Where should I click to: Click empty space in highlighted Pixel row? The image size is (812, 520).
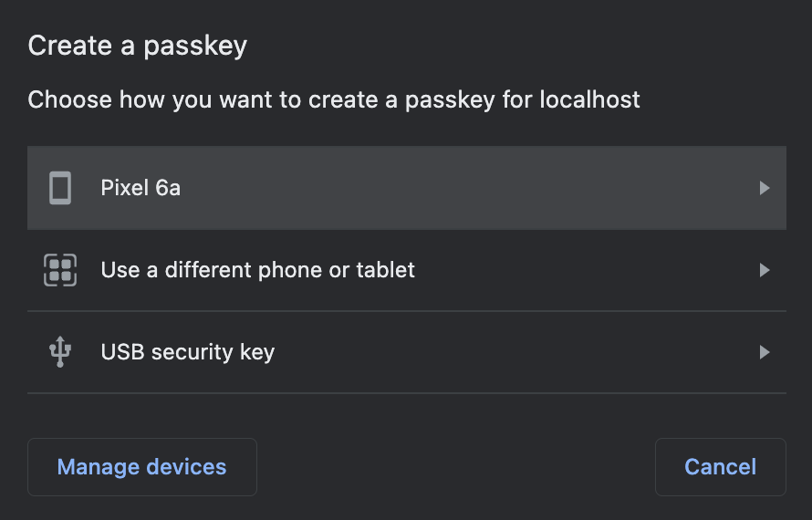(x=456, y=188)
